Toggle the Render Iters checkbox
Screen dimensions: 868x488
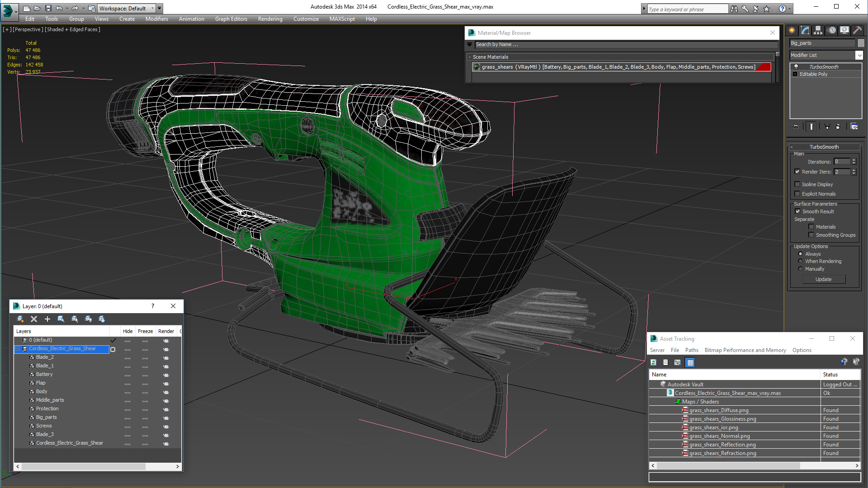point(797,171)
